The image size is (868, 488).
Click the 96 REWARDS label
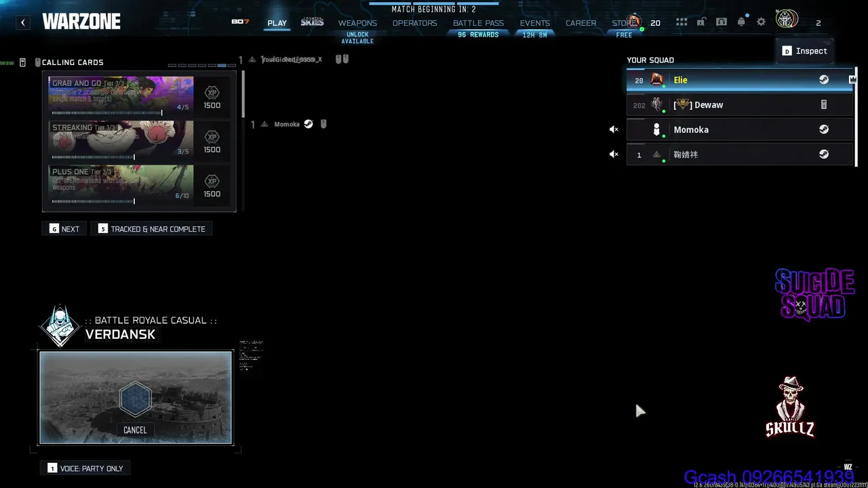tap(478, 35)
